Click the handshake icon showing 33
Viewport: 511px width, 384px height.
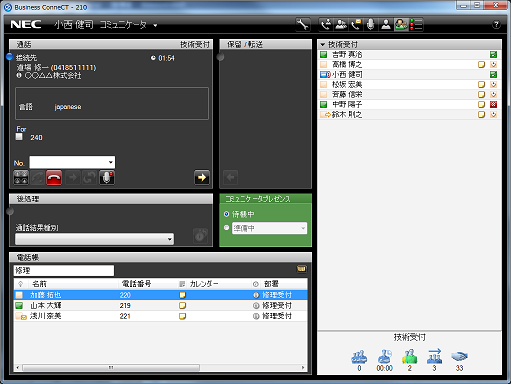459,357
